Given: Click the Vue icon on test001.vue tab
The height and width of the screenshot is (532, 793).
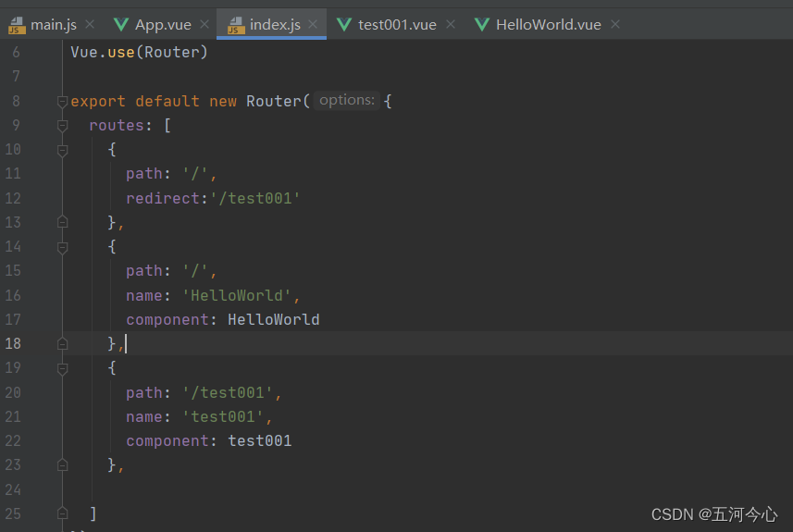Looking at the screenshot, I should pyautogui.click(x=344, y=24).
